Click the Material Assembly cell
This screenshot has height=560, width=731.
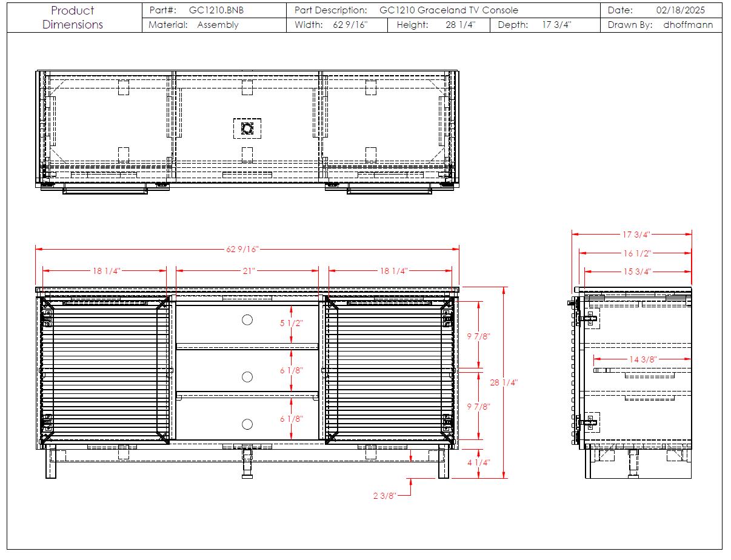(x=217, y=25)
